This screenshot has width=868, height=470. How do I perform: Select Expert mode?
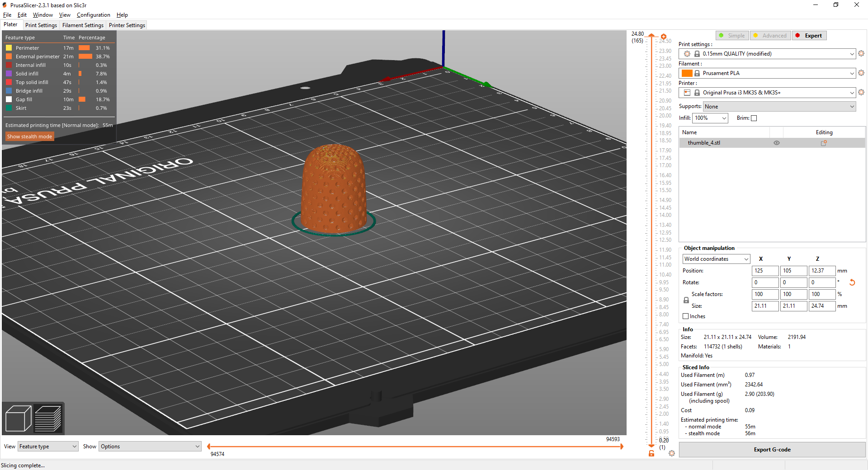tap(810, 36)
